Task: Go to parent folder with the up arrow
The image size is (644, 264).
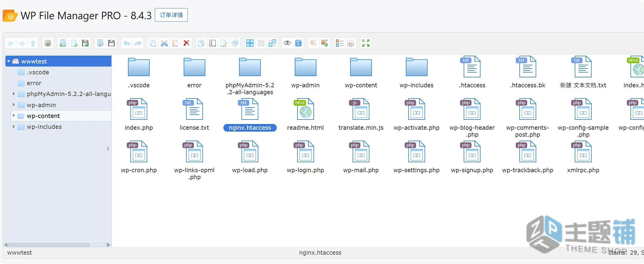Action: pos(33,43)
